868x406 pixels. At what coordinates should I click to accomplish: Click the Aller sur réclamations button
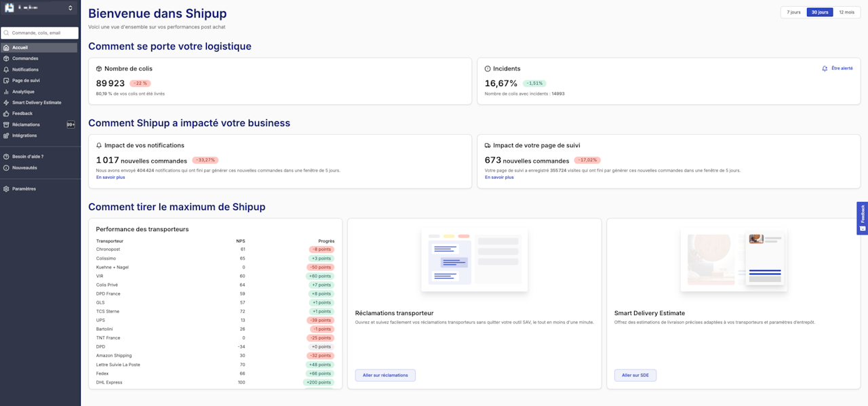click(x=385, y=375)
